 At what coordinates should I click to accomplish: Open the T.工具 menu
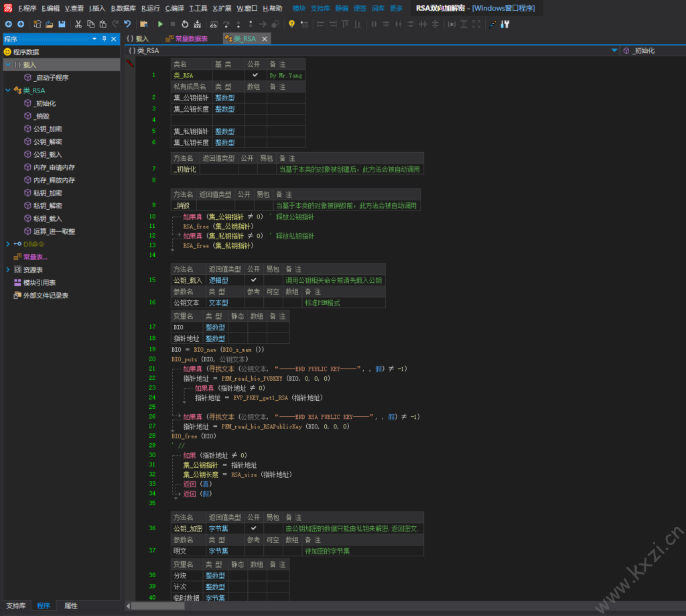coord(198,8)
